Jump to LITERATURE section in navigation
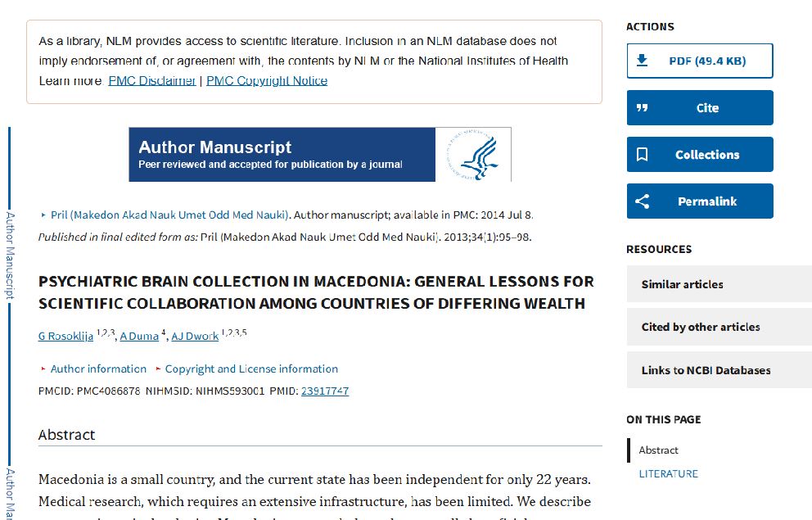Image resolution: width=812 pixels, height=520 pixels. pos(669,474)
